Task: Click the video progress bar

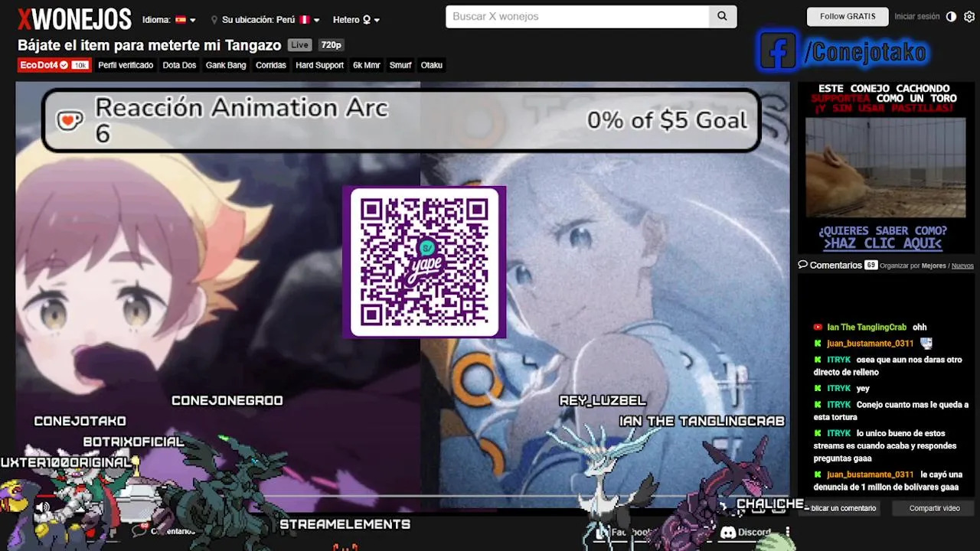Action: [x=403, y=495]
